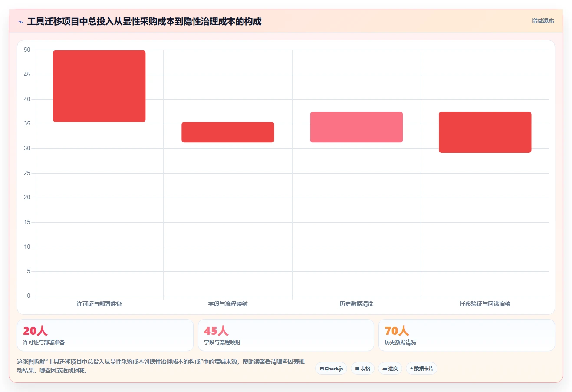Screen dimensions: 572x392
Task: Click the 数据卡片 tag
Action: coord(421,369)
